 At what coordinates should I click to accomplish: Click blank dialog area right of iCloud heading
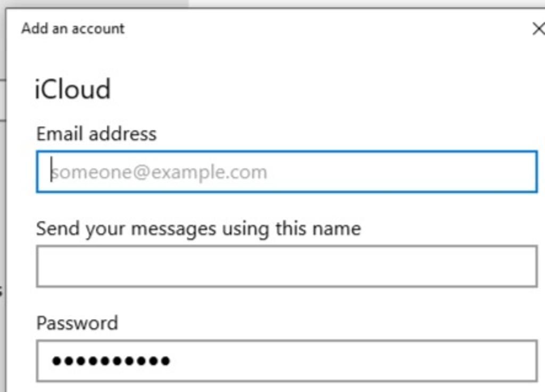319,89
